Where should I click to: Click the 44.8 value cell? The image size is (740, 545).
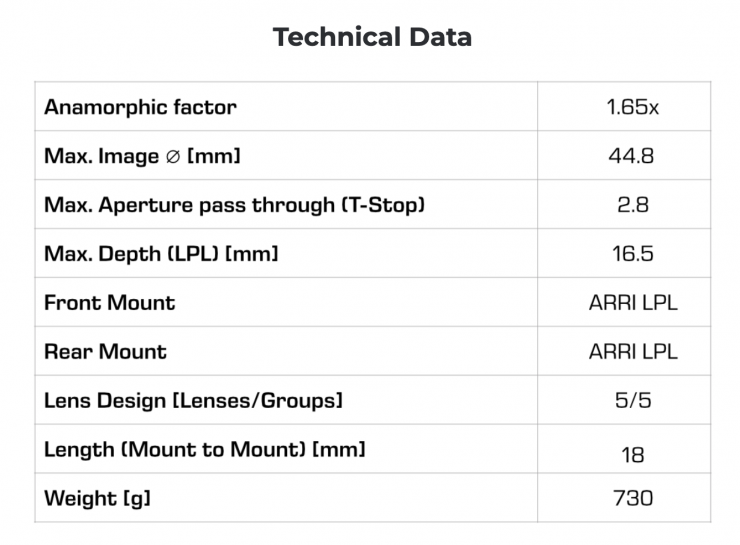pyautogui.click(x=632, y=156)
